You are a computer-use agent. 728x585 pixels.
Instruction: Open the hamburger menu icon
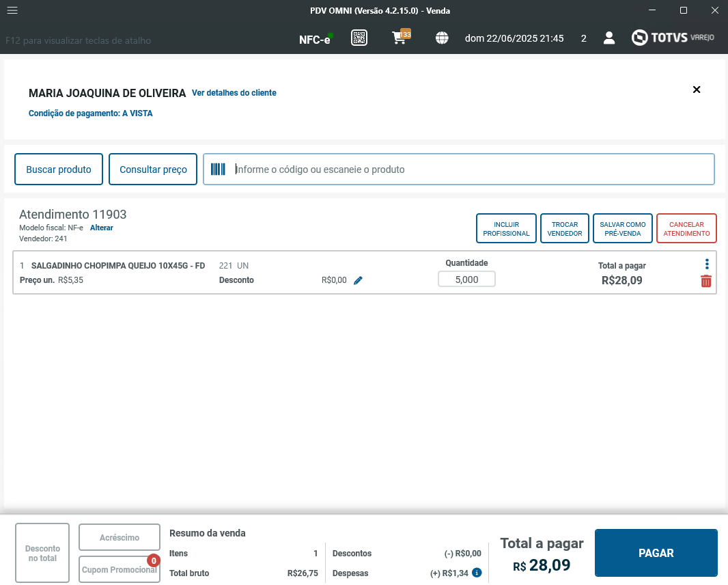[12, 10]
